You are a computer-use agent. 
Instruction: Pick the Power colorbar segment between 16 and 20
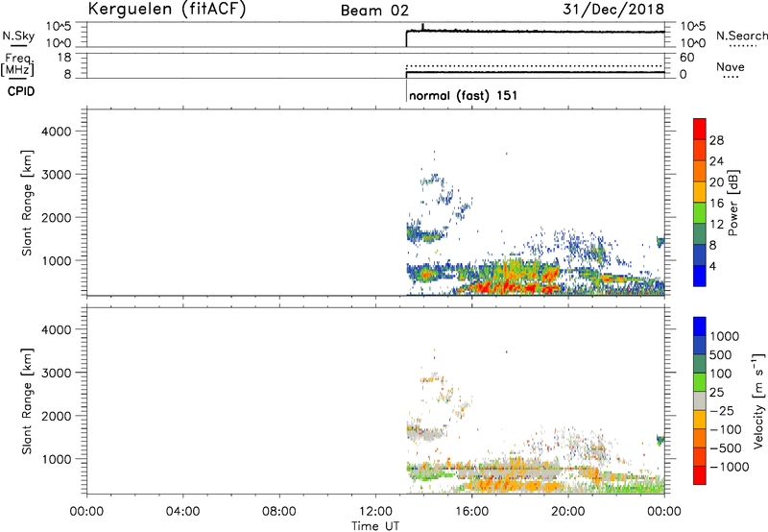point(700,192)
